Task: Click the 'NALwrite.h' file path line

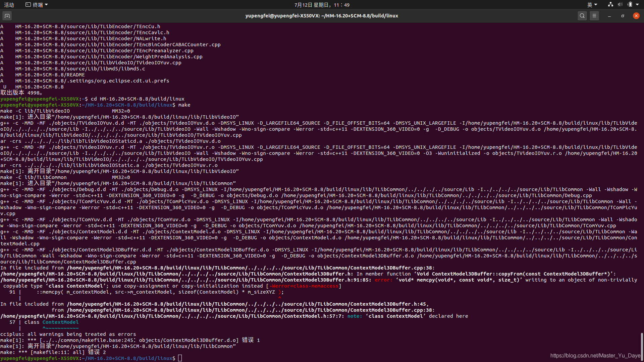Action: tap(83, 39)
